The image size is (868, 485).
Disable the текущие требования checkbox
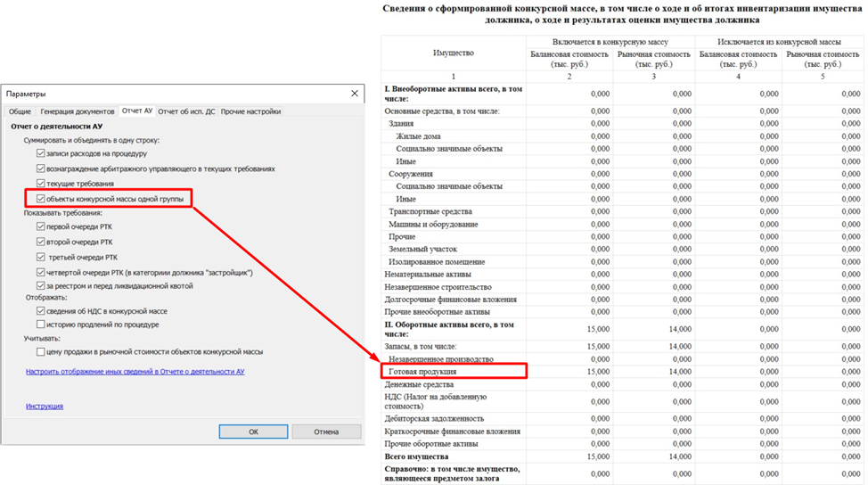coord(41,183)
